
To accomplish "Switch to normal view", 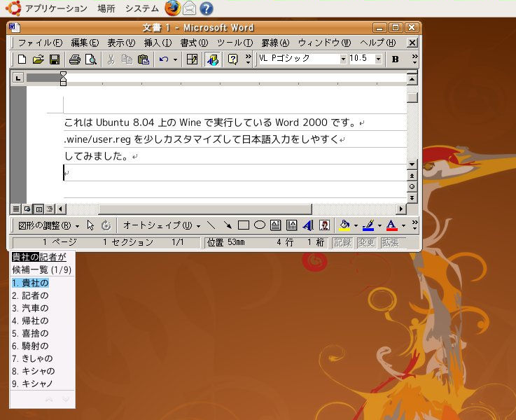I will click(x=16, y=209).
